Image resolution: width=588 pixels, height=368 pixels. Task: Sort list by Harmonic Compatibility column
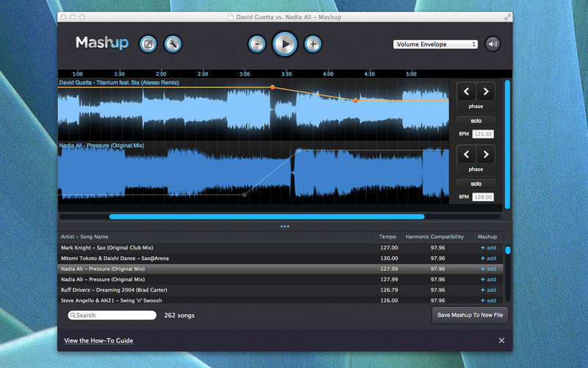433,237
